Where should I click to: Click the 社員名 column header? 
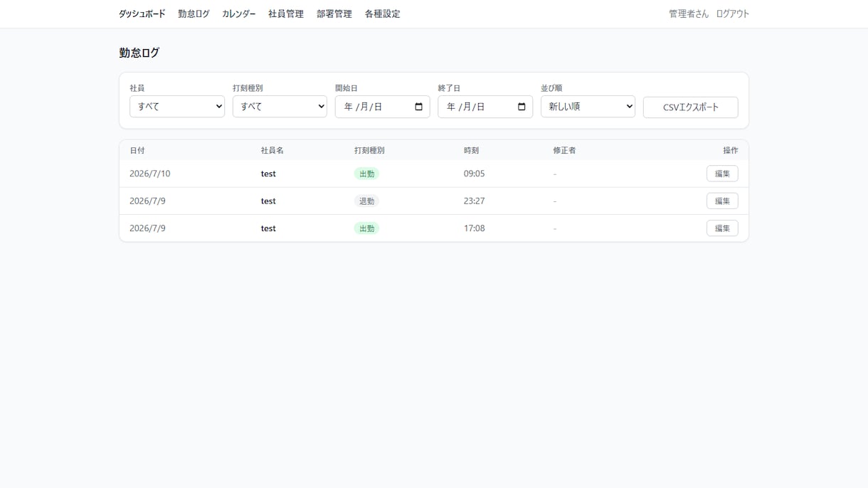[x=272, y=151]
